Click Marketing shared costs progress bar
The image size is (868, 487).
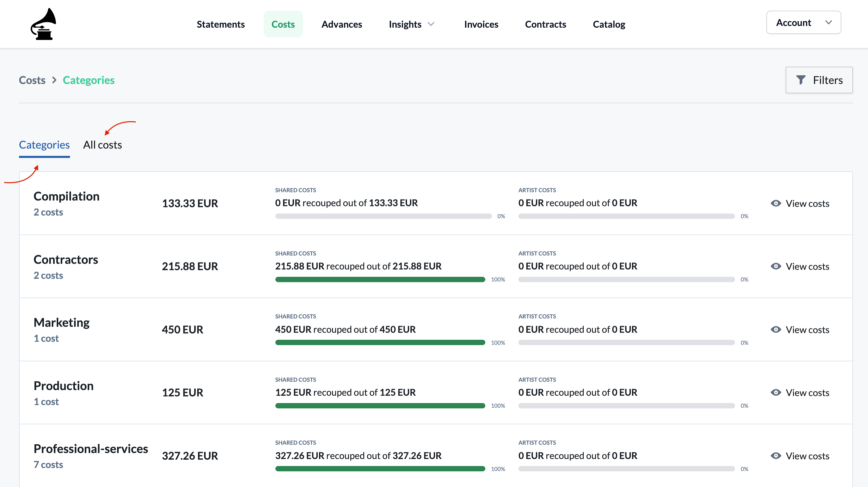pyautogui.click(x=380, y=342)
